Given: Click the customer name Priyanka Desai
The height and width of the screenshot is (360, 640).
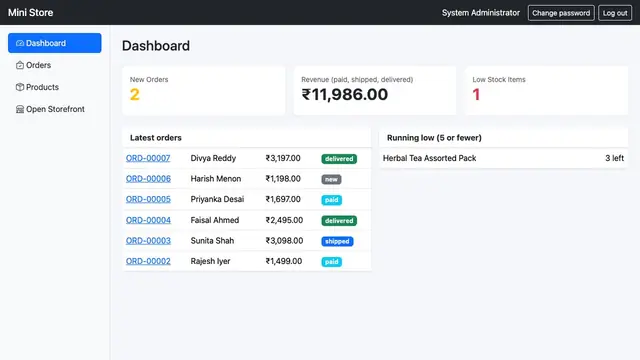Looking at the screenshot, I should [217, 199].
